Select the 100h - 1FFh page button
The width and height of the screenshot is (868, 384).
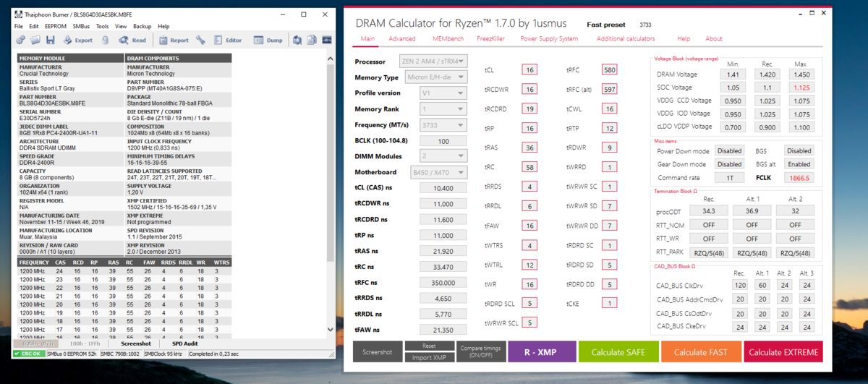coord(85,344)
